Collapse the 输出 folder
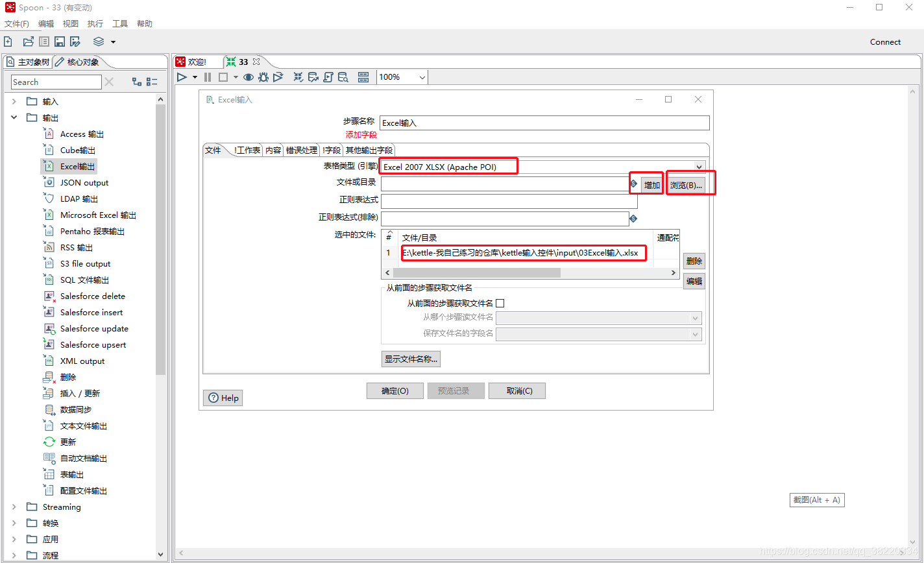924x563 pixels. [x=14, y=117]
